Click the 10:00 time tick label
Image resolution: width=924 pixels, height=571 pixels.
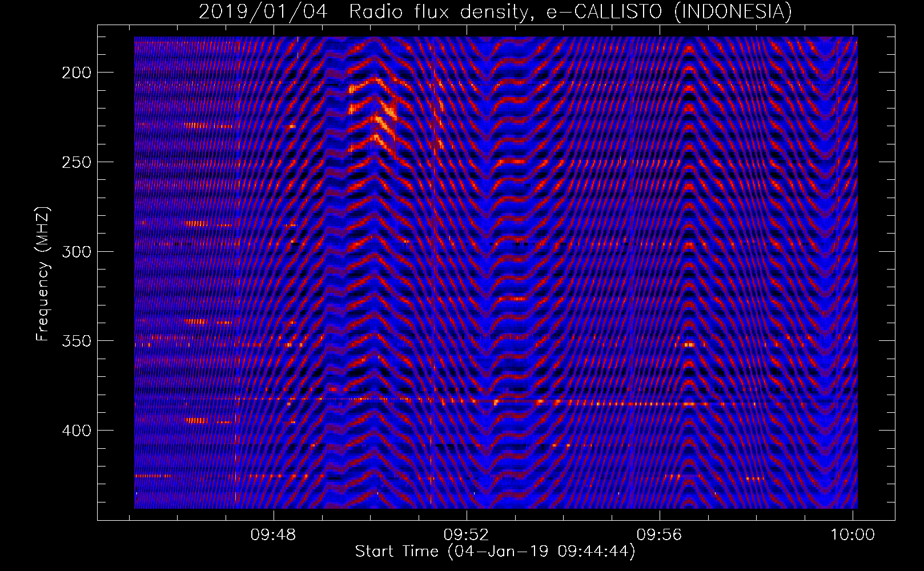(852, 534)
